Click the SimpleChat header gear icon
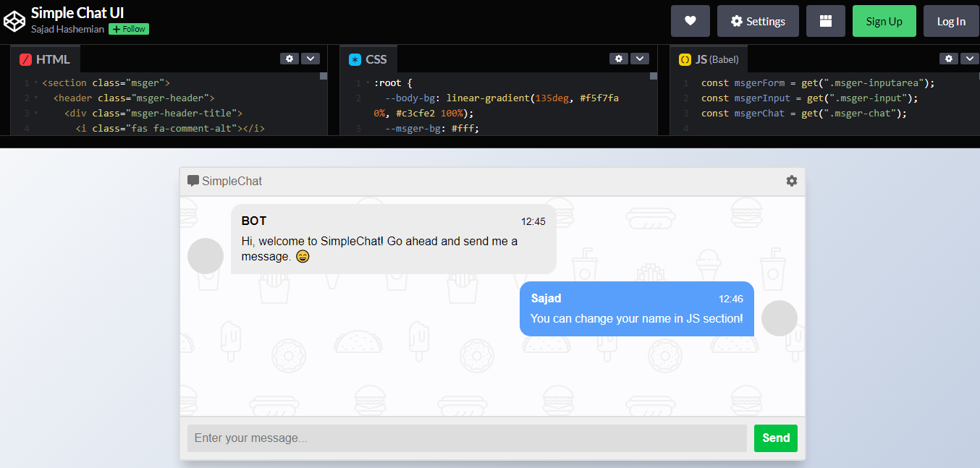Screen dimensions: 980x468 pyautogui.click(x=791, y=181)
